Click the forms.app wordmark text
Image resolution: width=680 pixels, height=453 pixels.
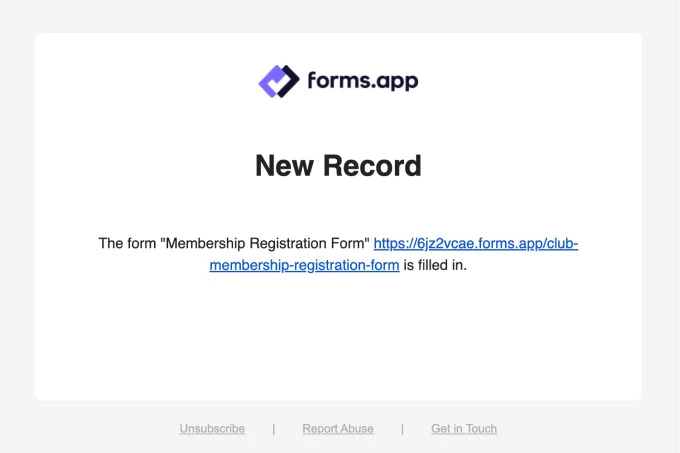(361, 81)
